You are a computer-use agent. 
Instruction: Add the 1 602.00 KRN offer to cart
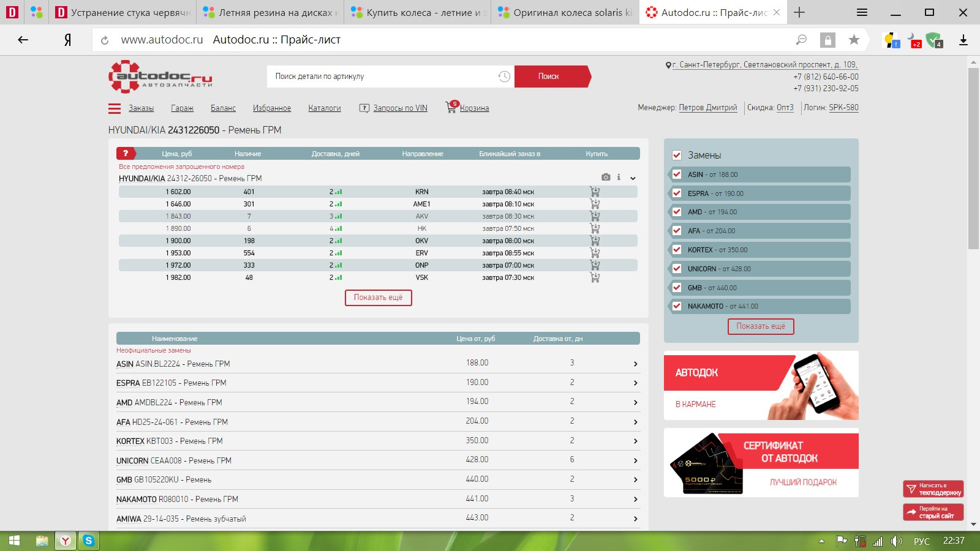tap(595, 192)
